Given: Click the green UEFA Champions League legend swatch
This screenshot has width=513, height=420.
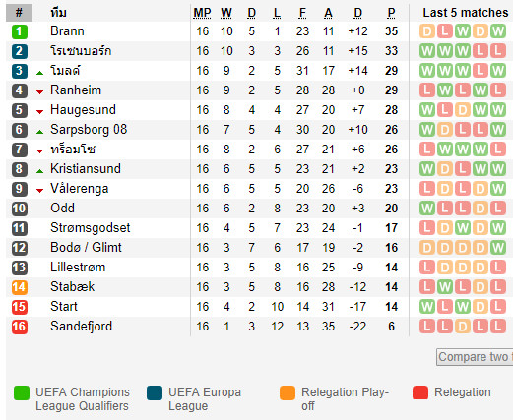Looking at the screenshot, I should pyautogui.click(x=22, y=392).
